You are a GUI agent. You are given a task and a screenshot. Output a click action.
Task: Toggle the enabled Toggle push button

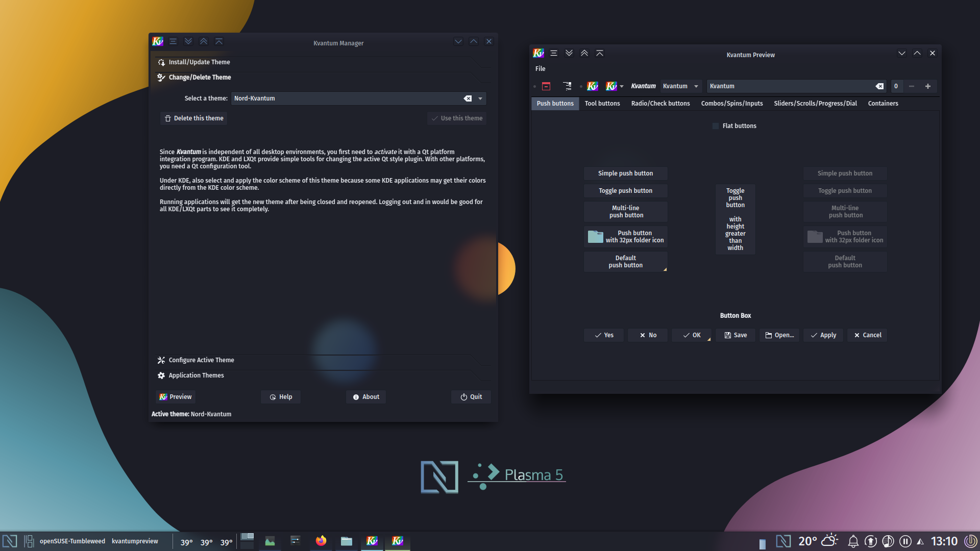(625, 191)
